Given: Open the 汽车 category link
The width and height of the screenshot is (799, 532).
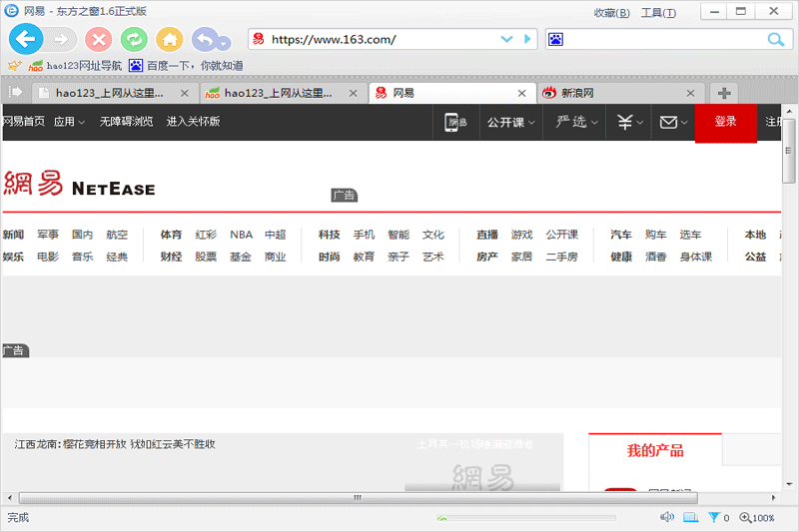Looking at the screenshot, I should pyautogui.click(x=621, y=235).
